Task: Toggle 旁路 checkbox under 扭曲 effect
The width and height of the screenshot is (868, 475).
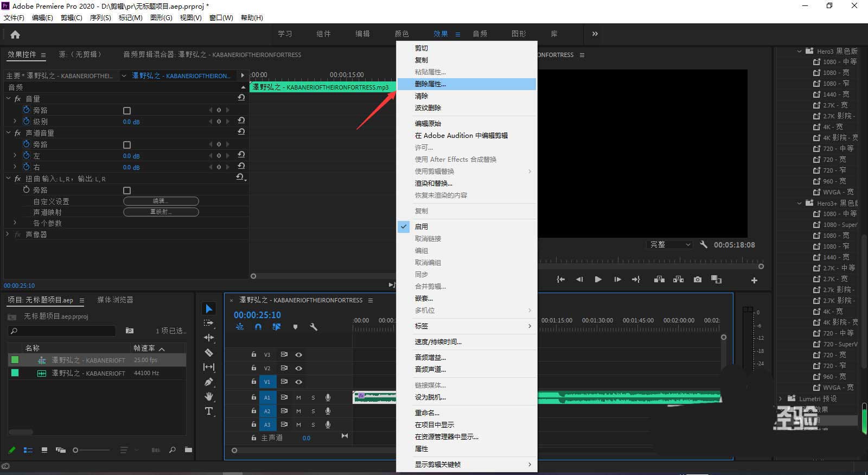Action: [127, 190]
